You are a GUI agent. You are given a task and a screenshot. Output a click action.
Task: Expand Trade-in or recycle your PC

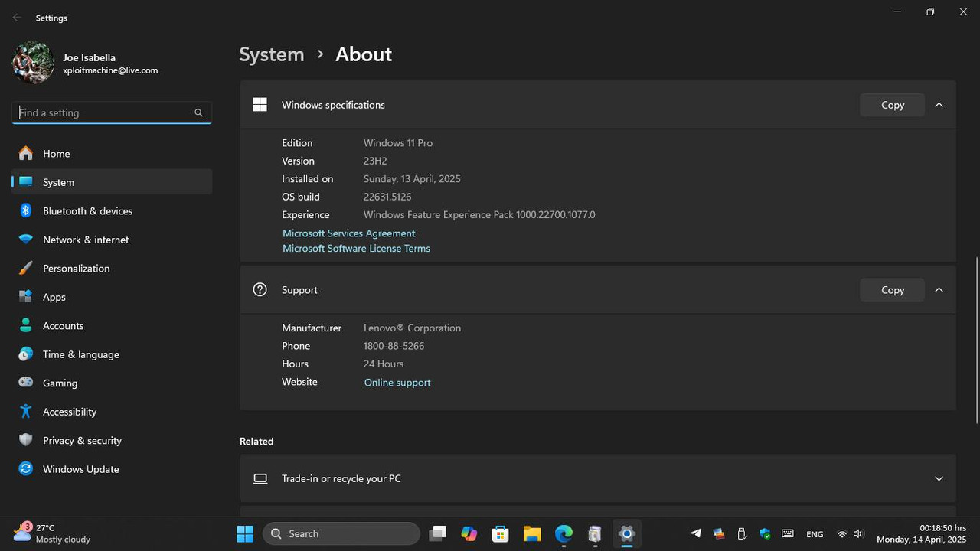(x=939, y=478)
